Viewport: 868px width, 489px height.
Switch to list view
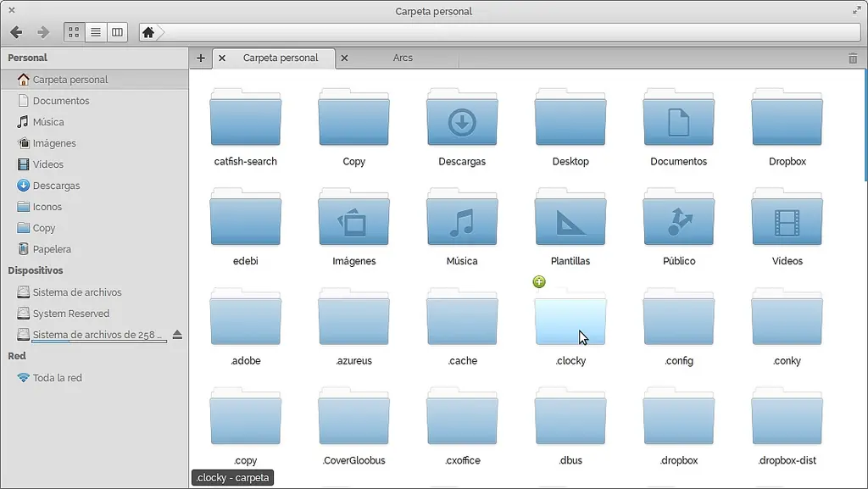96,33
